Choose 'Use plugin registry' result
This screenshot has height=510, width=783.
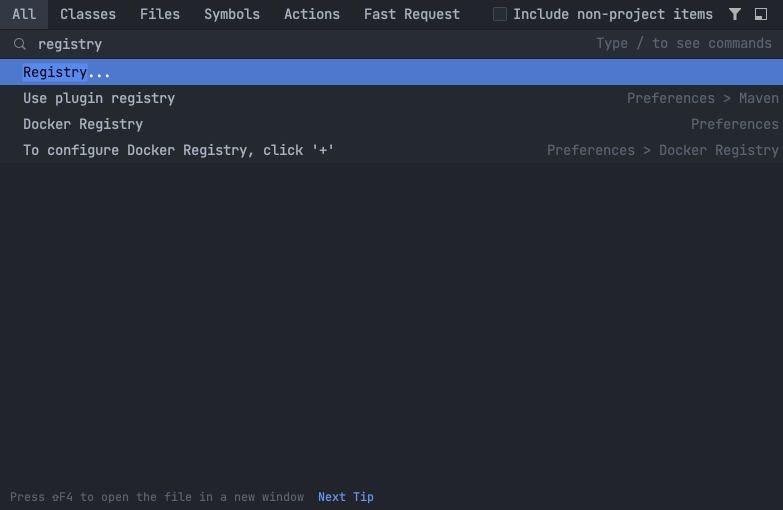99,98
